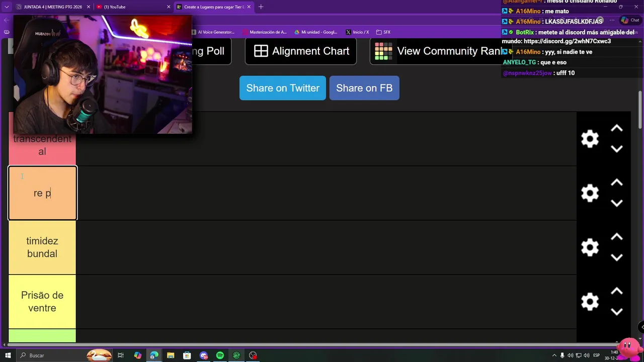The image size is (644, 362).
Task: Open the browser tab search dropdown
Action: tap(7, 7)
